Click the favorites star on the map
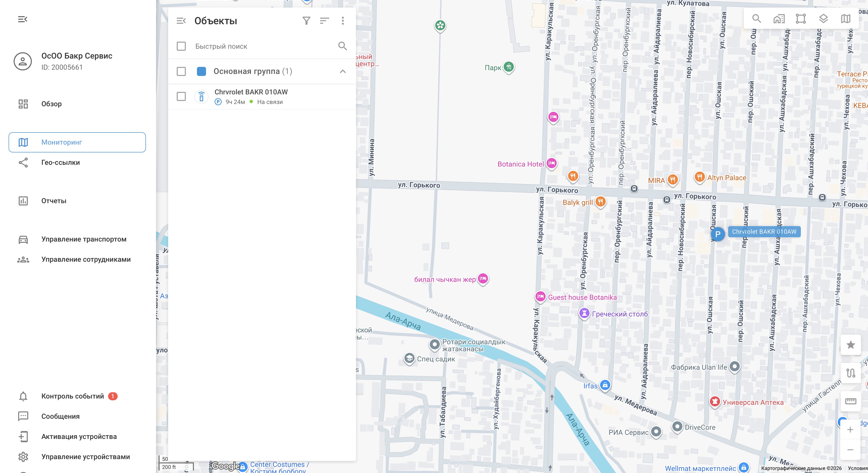 pos(851,345)
